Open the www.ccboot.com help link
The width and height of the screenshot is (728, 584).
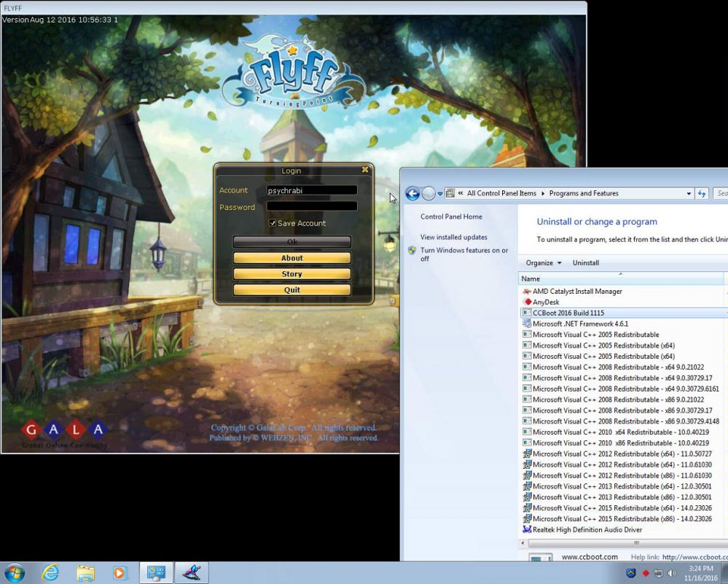694,557
